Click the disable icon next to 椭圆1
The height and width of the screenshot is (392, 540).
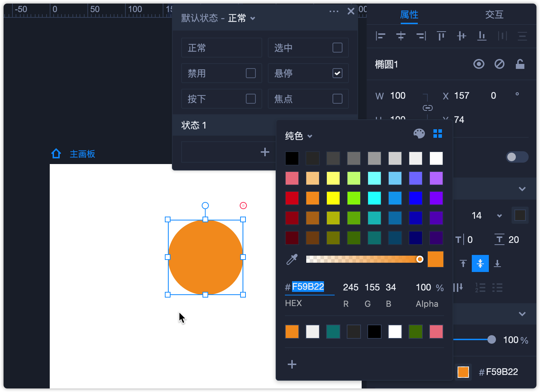499,64
